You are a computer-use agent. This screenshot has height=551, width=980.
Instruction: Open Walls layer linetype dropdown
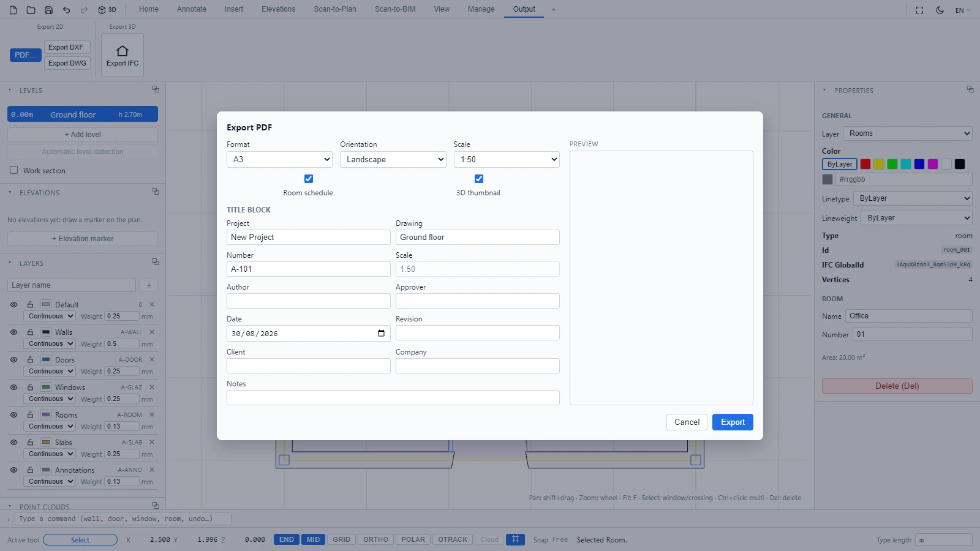50,343
